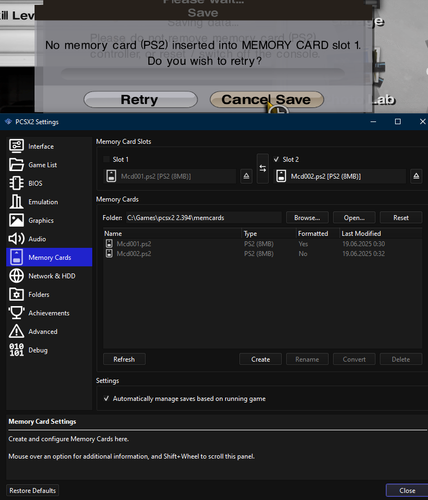Create a new memory card
Image resolution: width=428 pixels, height=500 pixels.
(x=260, y=359)
